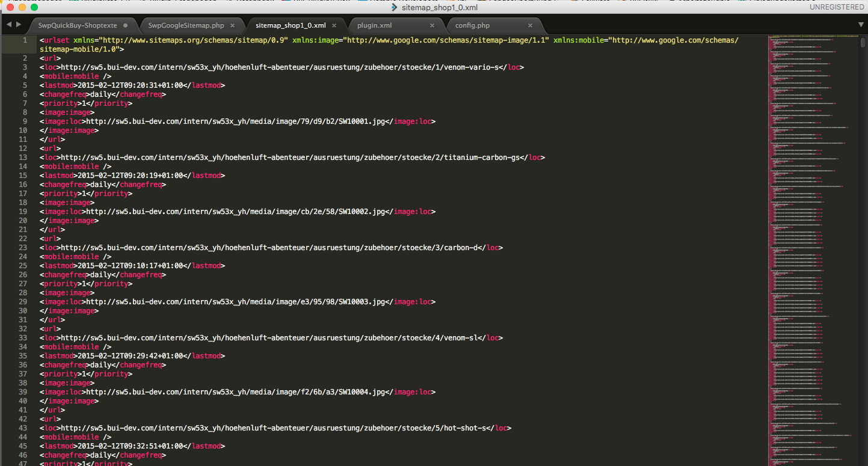Click line number 12 in the gutter
868x466 pixels.
(23, 149)
